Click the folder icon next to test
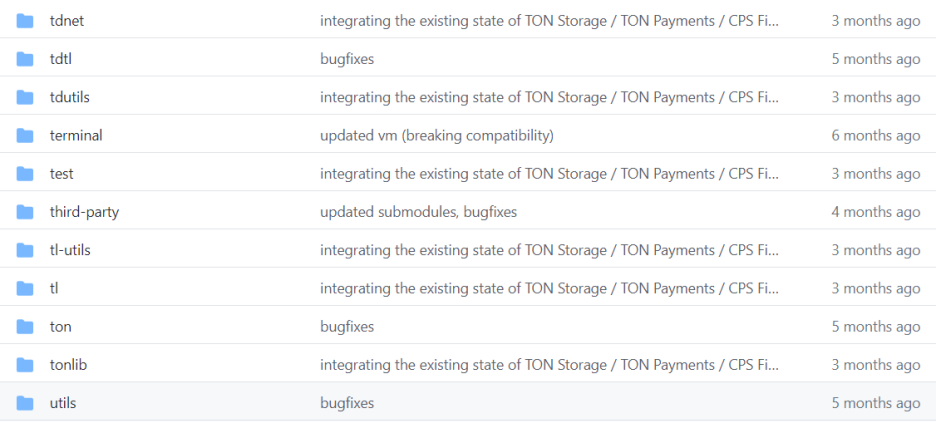Screen dimensions: 936x428 tap(24, 174)
